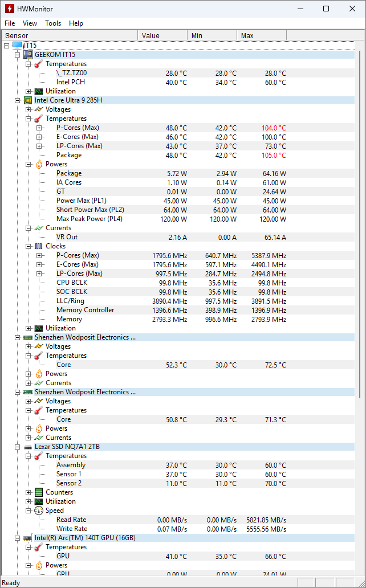Click the Intel Core Ultra 9 285H CPU icon
Image resolution: width=366 pixels, height=588 pixels.
(27, 100)
